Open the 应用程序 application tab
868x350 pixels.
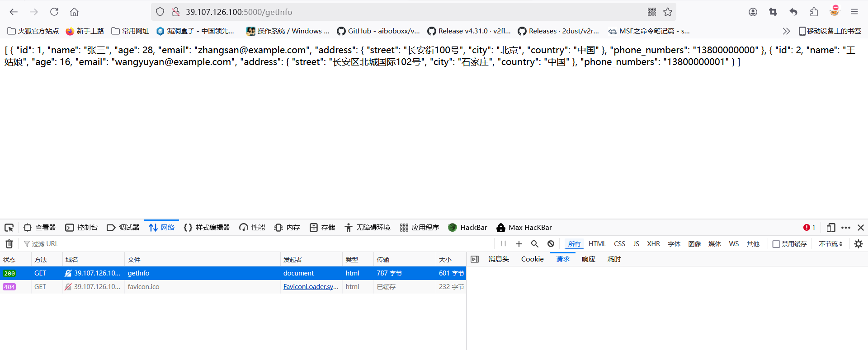(x=420, y=228)
